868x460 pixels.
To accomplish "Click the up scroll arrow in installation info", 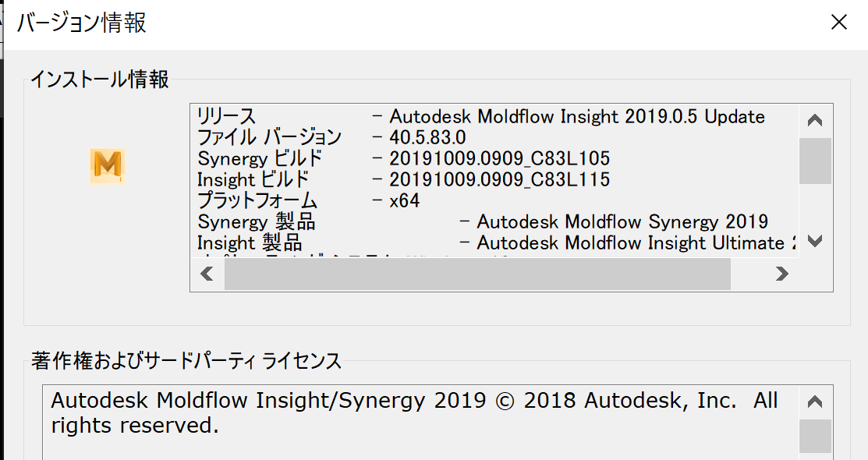I will [814, 119].
